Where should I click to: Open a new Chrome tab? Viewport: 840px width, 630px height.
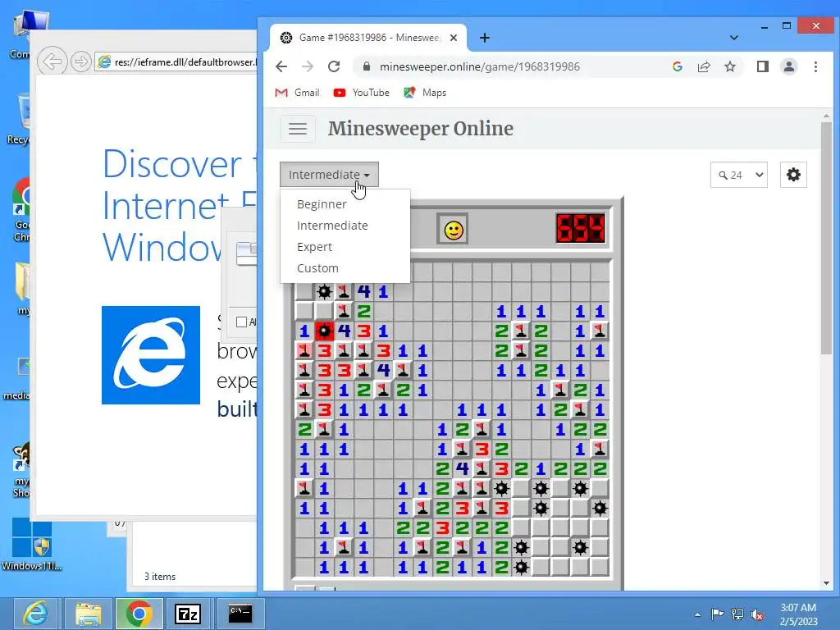point(484,38)
